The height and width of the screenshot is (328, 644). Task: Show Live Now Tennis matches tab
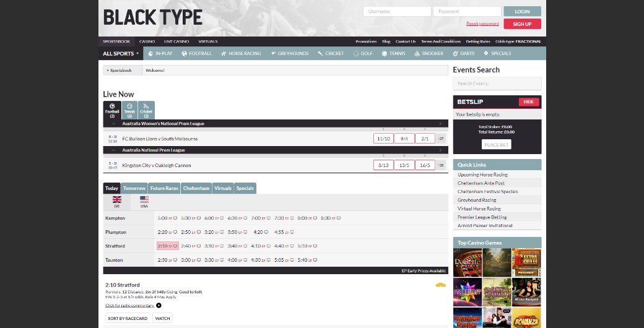(x=129, y=110)
